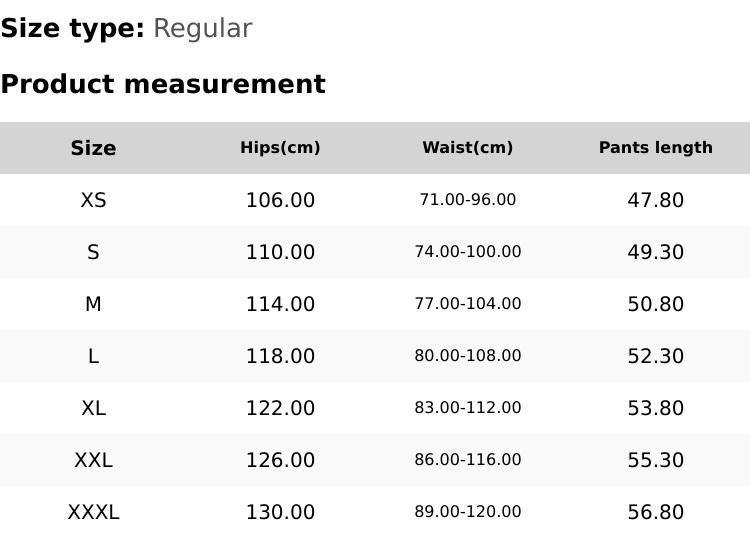Click the 55.30 pants length value
This screenshot has height=538, width=750.
click(656, 461)
